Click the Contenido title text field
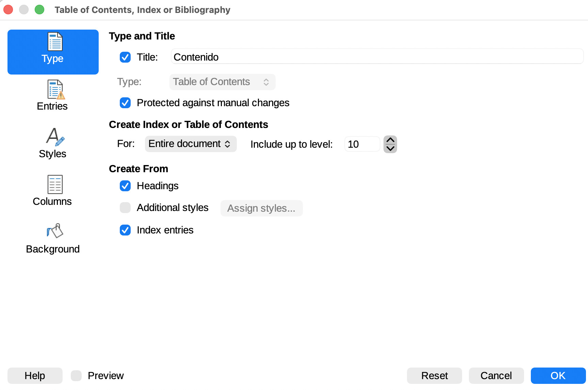The height and width of the screenshot is (390, 588). tap(377, 57)
